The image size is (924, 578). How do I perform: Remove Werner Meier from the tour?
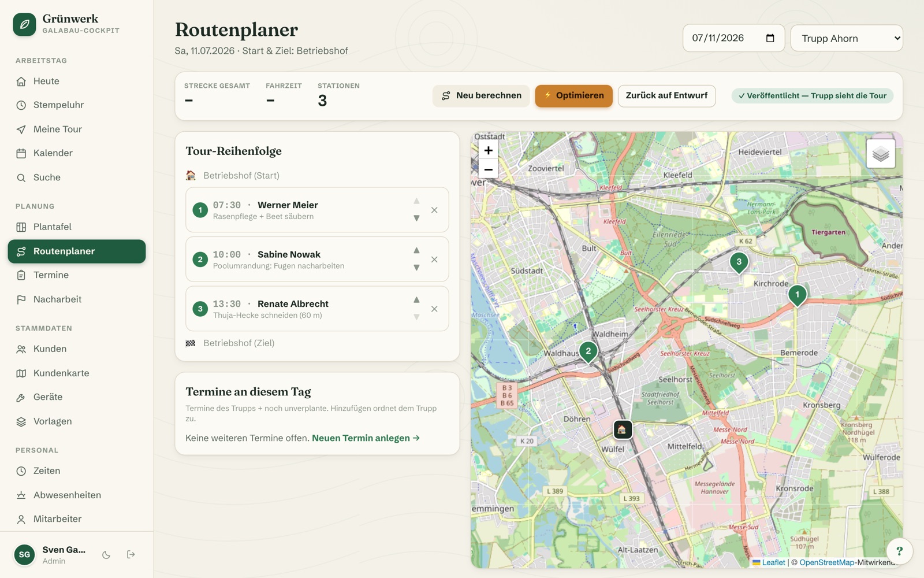click(434, 210)
